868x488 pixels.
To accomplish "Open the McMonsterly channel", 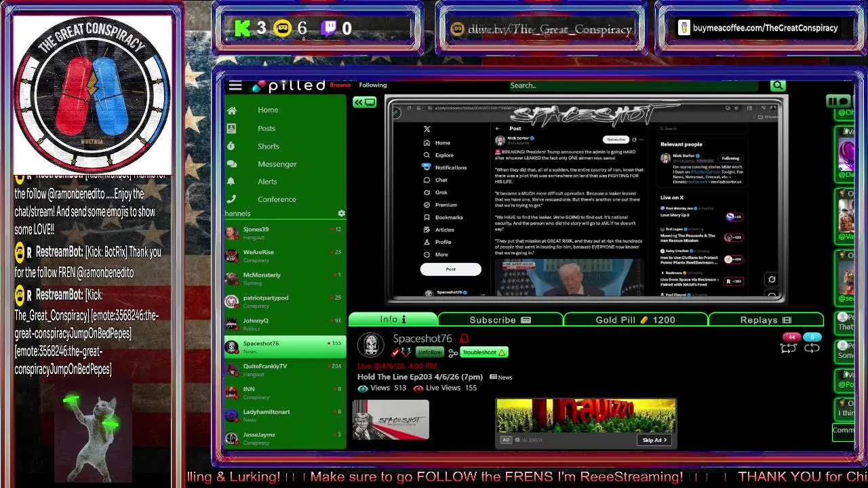I will 285,279.
